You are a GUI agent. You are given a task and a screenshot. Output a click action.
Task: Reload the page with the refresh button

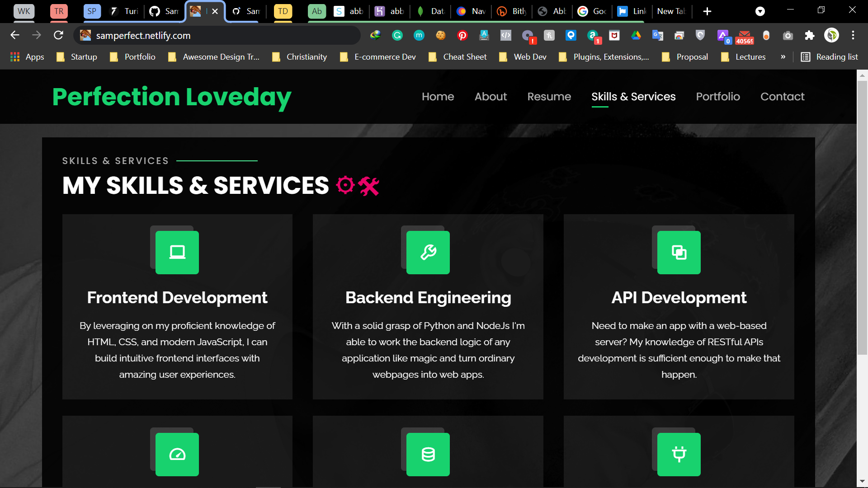58,35
